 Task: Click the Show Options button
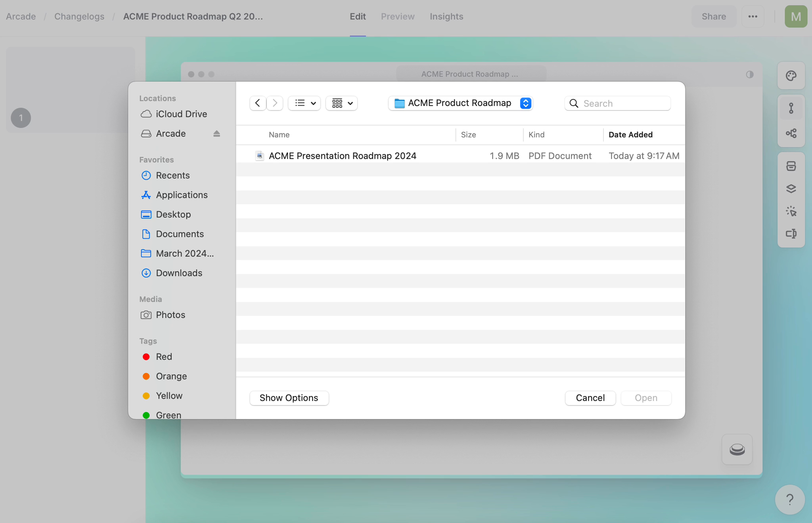pos(289,398)
